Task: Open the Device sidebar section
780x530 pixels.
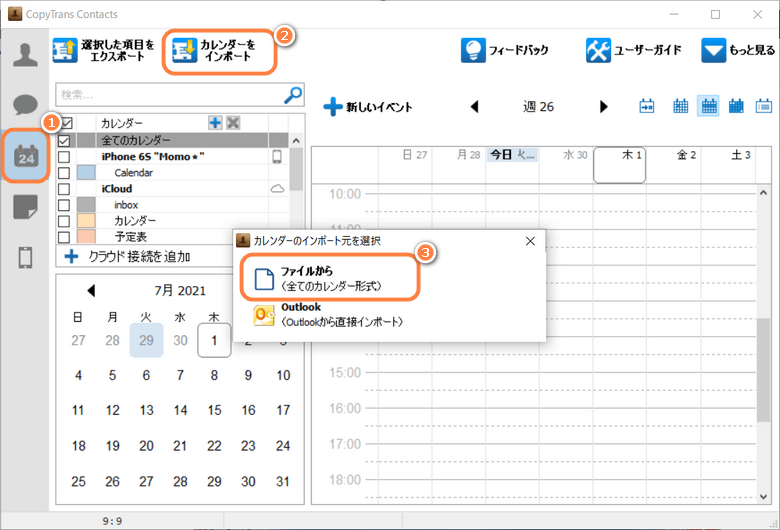Action: coord(25,258)
